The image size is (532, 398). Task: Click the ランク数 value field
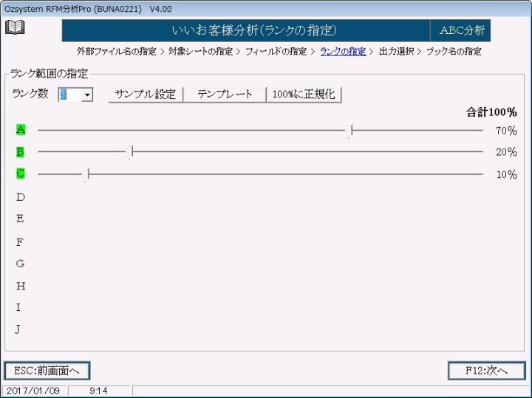pos(70,95)
